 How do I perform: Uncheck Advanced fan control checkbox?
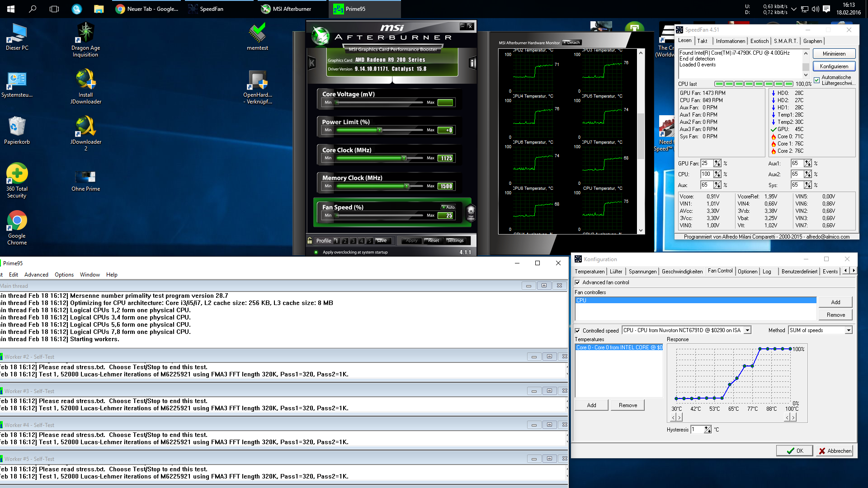click(577, 282)
